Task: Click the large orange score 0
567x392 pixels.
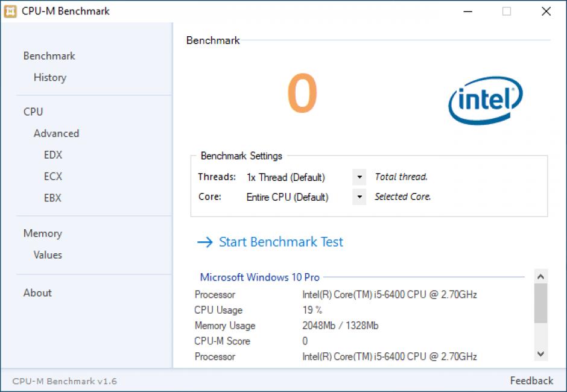Action: click(303, 93)
